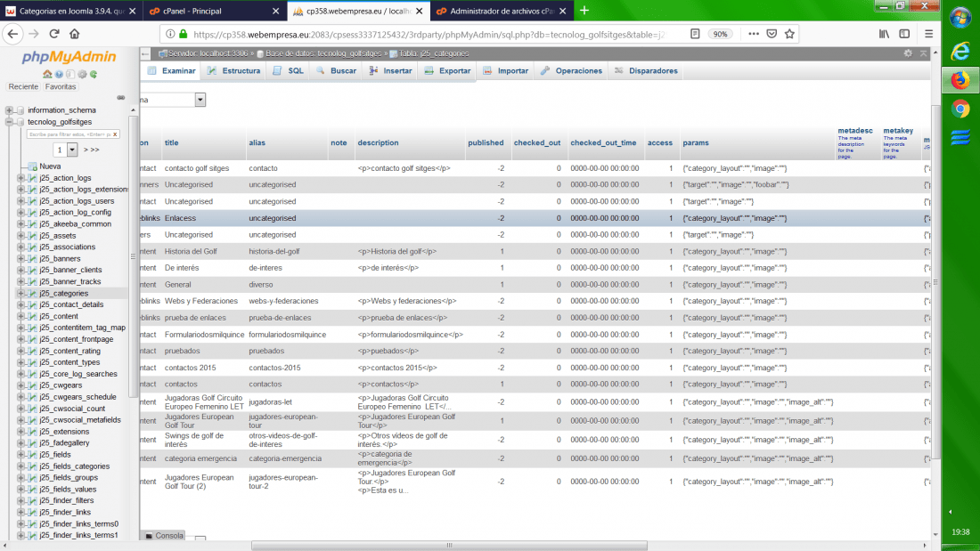The height and width of the screenshot is (551, 980).
Task: Click Nueva new table icon
Action: pyautogui.click(x=32, y=166)
